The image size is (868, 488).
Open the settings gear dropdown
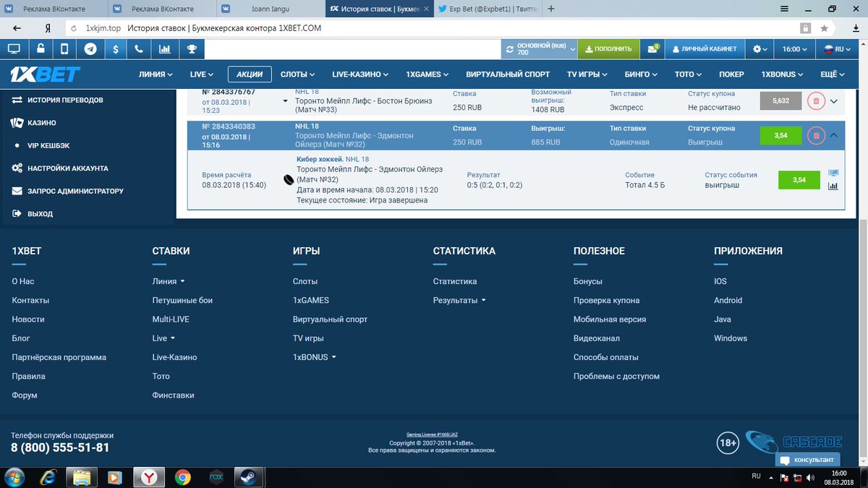coord(760,49)
